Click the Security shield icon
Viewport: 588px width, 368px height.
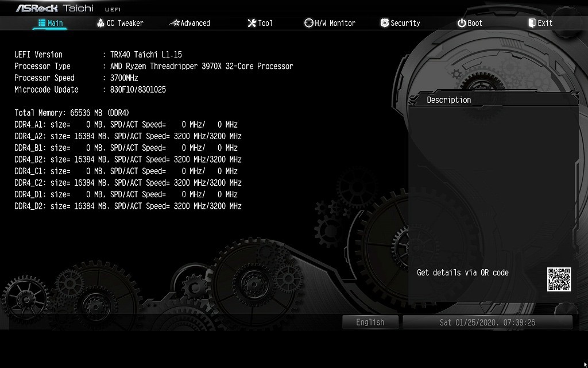[385, 23]
